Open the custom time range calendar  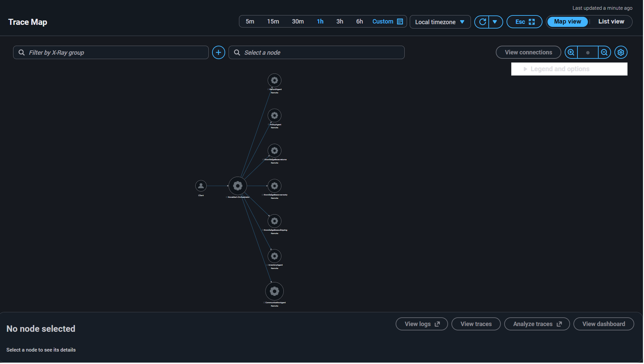coord(388,21)
